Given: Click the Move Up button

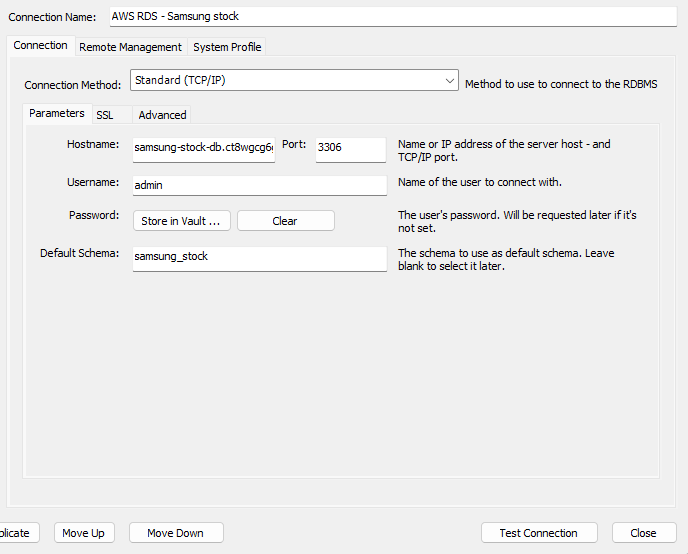Looking at the screenshot, I should click(x=84, y=533).
